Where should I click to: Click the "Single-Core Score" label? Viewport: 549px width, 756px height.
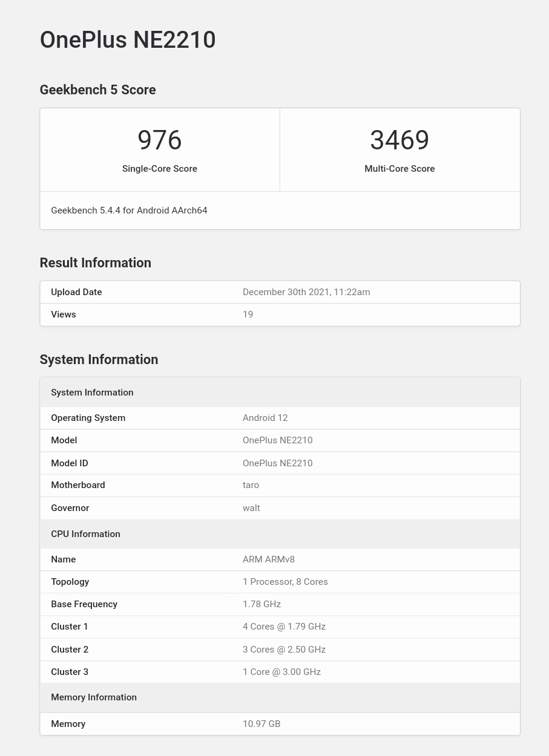[x=160, y=169]
